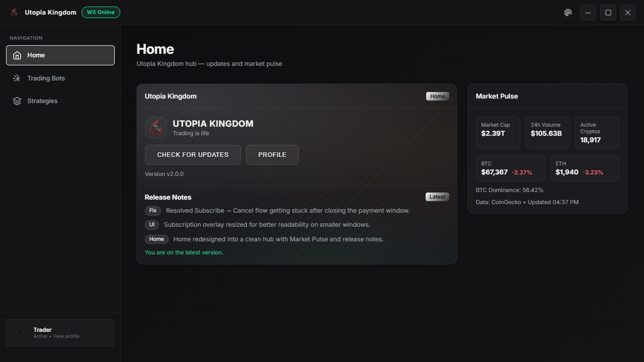
Task: Click the BTC price card
Action: (510, 168)
